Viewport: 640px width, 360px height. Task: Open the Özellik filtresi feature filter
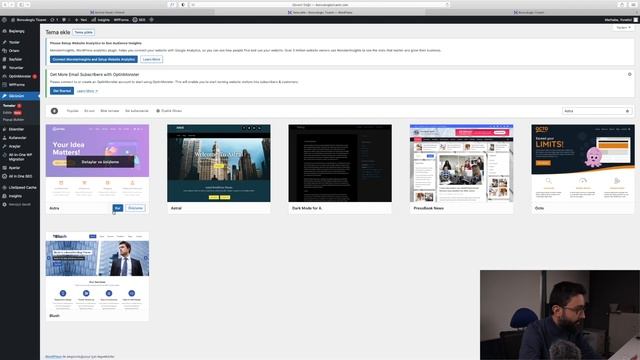pos(169,111)
